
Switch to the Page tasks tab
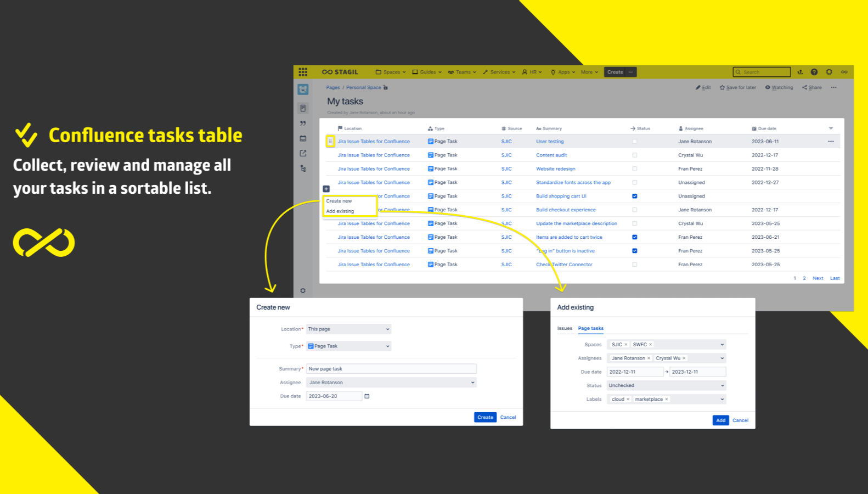[591, 328]
